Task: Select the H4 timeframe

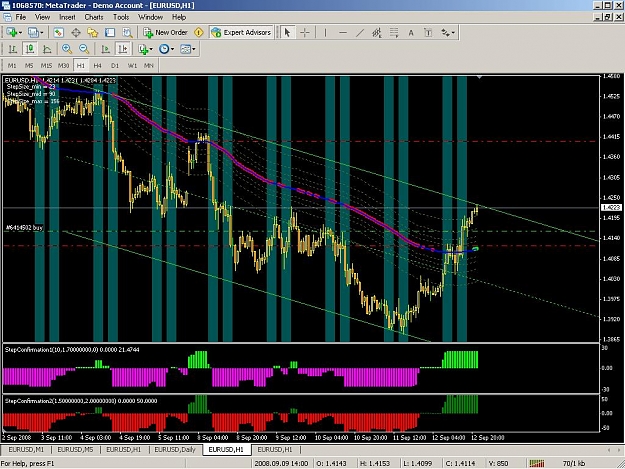Action: coord(98,65)
